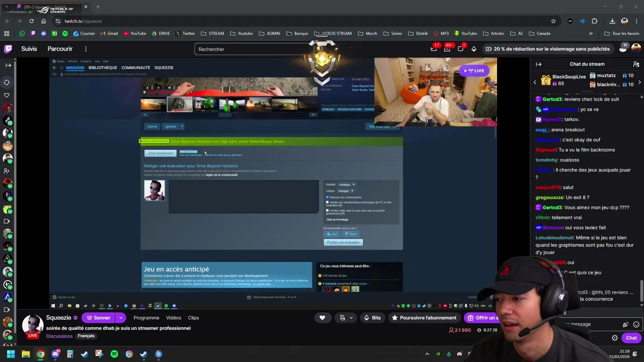Go to Suivis in Twitch header
Screen dimensions: 644x362
pyautogui.click(x=29, y=49)
